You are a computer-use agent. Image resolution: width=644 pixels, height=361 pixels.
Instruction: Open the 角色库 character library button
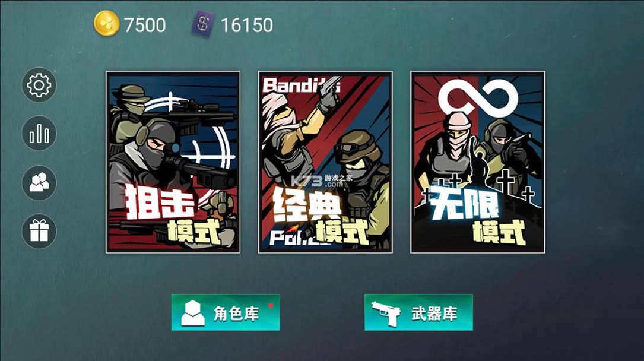[226, 312]
